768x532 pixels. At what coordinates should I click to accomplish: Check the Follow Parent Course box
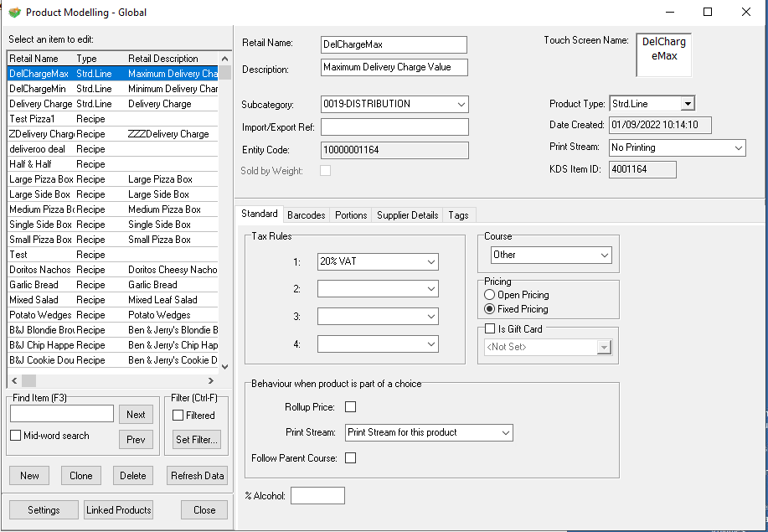(351, 458)
